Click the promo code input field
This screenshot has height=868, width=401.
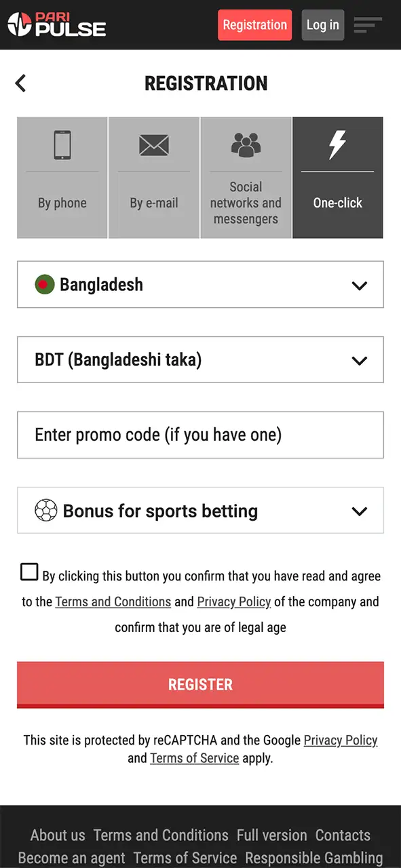click(x=200, y=435)
